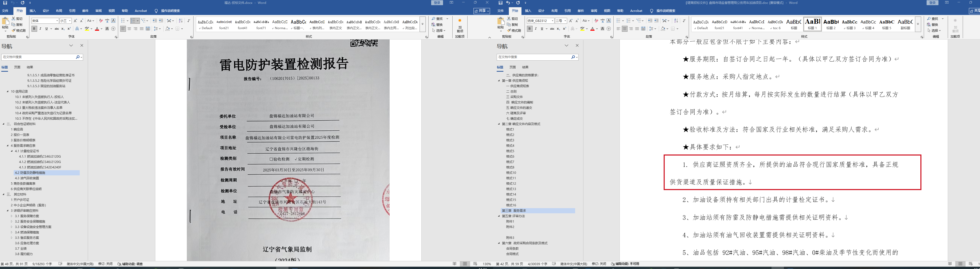Apply red font color in right Word window
The width and height of the screenshot is (980, 269).
tap(592, 29)
